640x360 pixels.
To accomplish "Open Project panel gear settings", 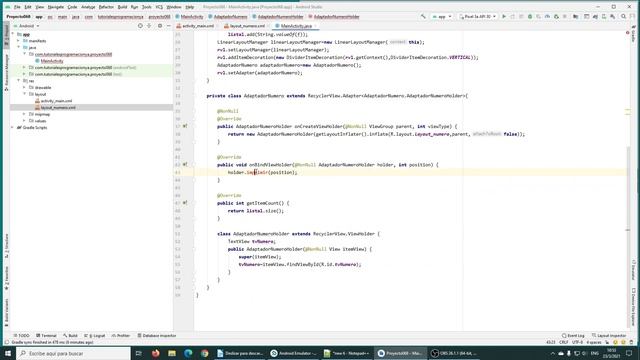I will 160,26.
